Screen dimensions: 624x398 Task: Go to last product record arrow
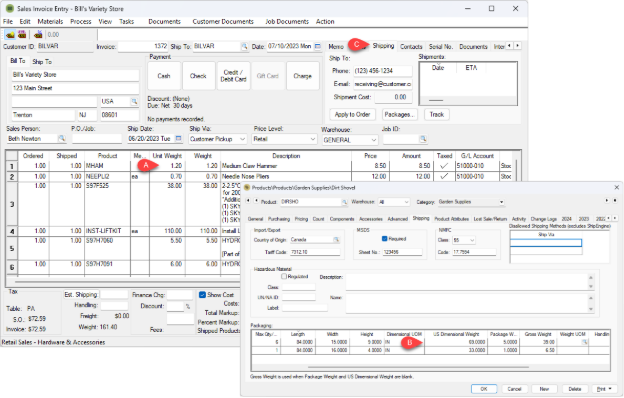click(x=615, y=201)
